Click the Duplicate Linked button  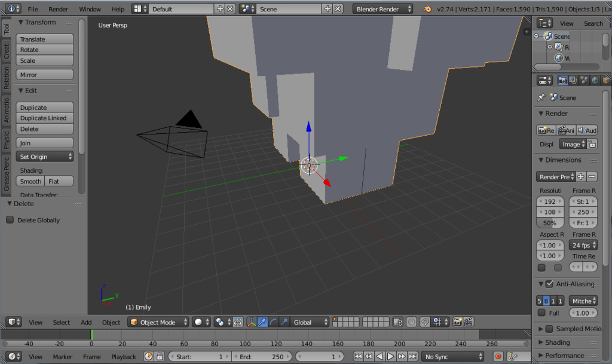coord(45,118)
